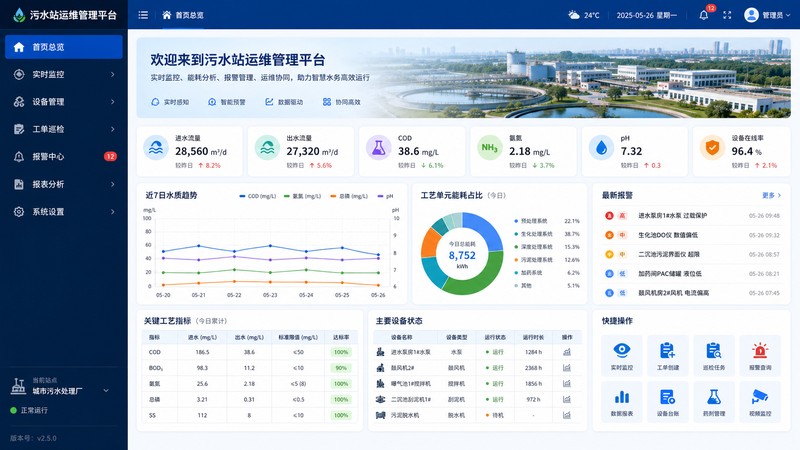Click the weather icon showing 24°C
This screenshot has width=800, height=450.
point(574,15)
